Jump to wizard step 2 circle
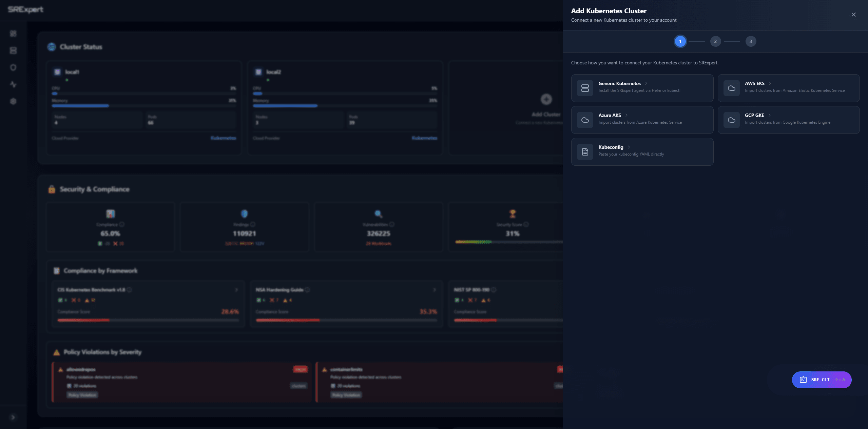Screen dimensions: 868x429 [x=715, y=41]
